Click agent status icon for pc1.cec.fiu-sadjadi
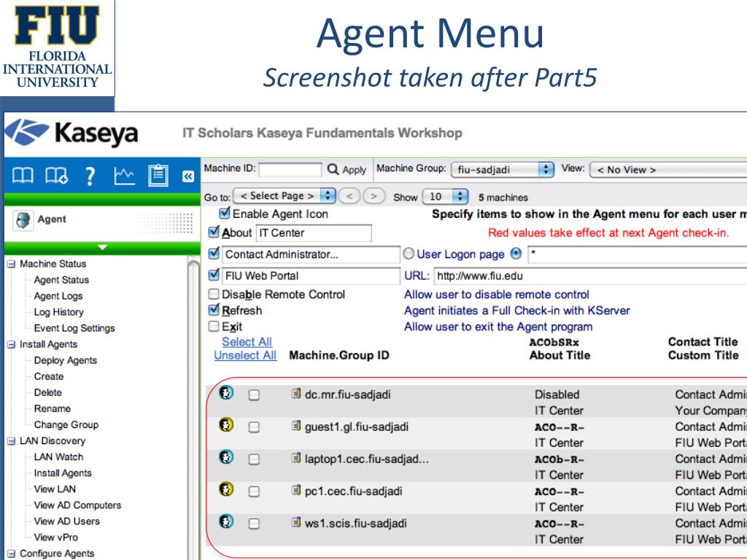This screenshot has width=747, height=560. 226,489
